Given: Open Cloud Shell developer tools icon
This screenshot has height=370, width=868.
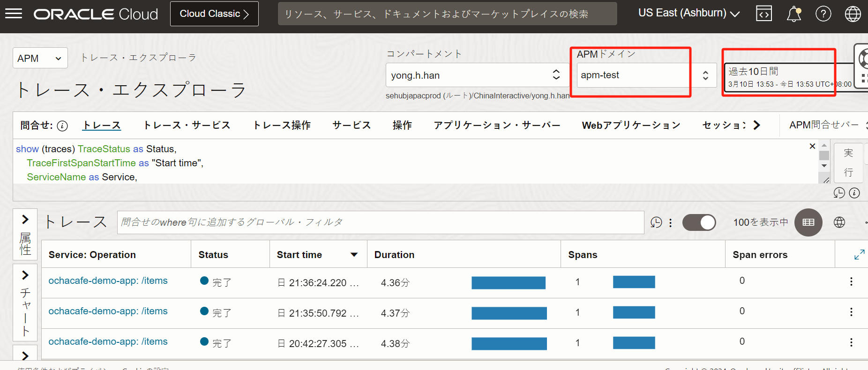Looking at the screenshot, I should (763, 14).
